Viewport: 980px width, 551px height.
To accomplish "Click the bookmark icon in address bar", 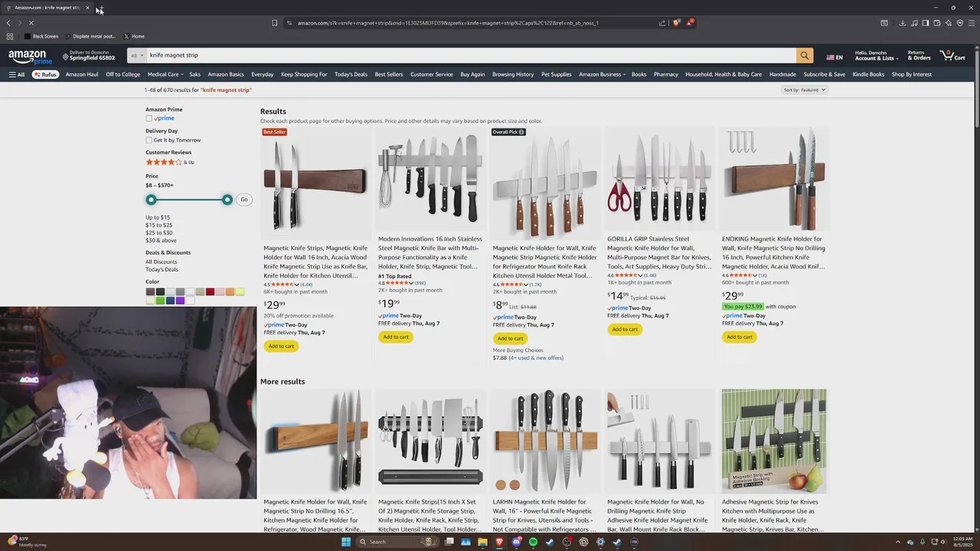I will pos(274,23).
